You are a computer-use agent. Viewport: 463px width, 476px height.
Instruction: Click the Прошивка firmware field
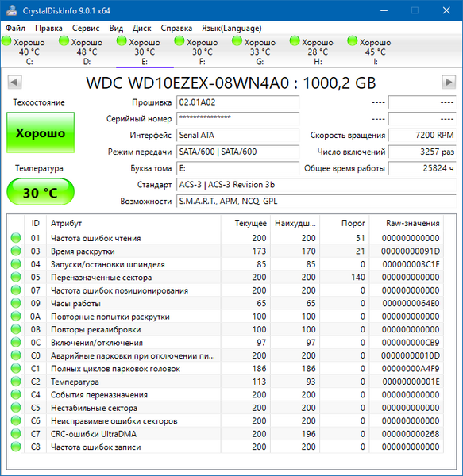pos(238,102)
